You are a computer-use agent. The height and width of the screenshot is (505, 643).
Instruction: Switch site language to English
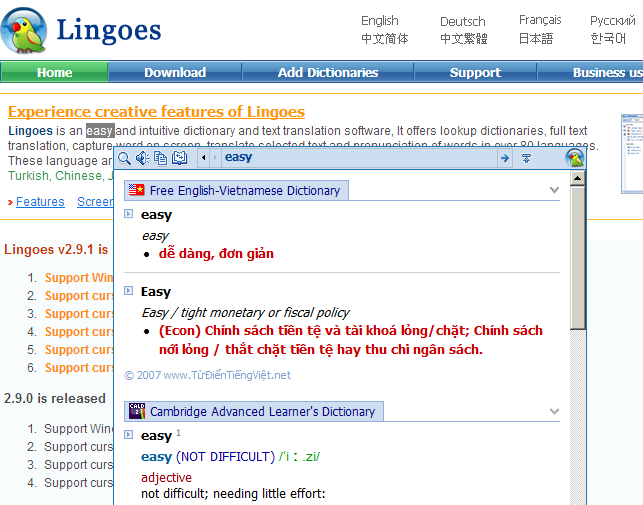pyautogui.click(x=380, y=21)
